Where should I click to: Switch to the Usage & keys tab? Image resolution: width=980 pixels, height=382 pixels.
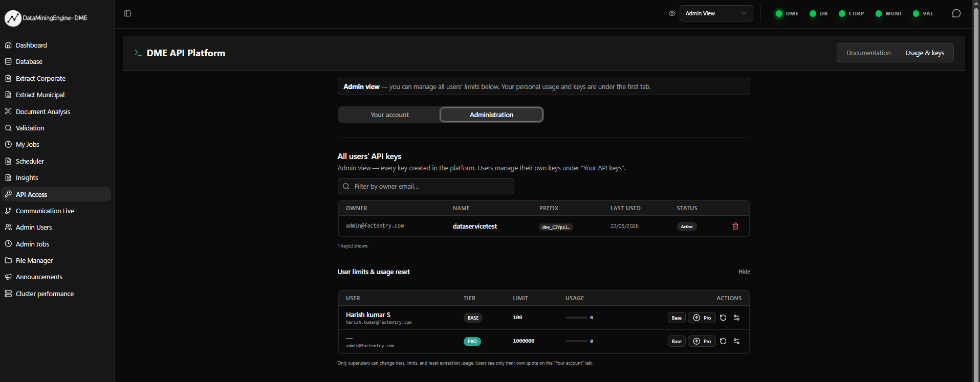925,53
